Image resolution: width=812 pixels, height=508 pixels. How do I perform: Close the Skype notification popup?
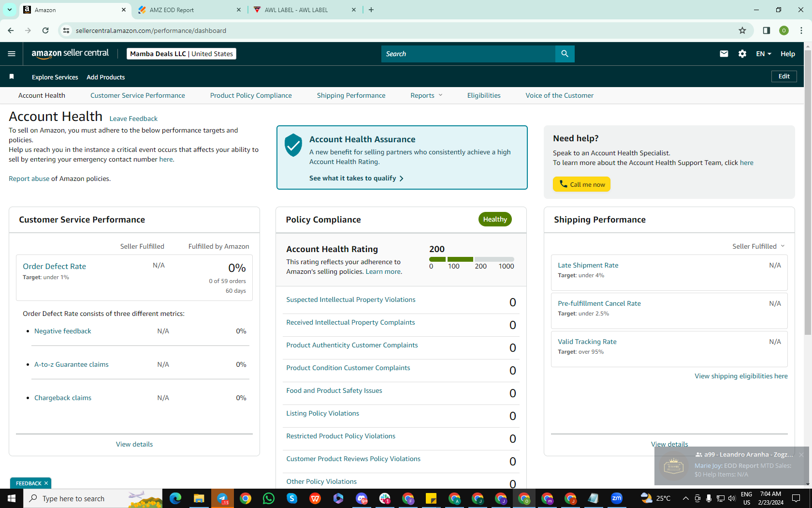(x=801, y=455)
